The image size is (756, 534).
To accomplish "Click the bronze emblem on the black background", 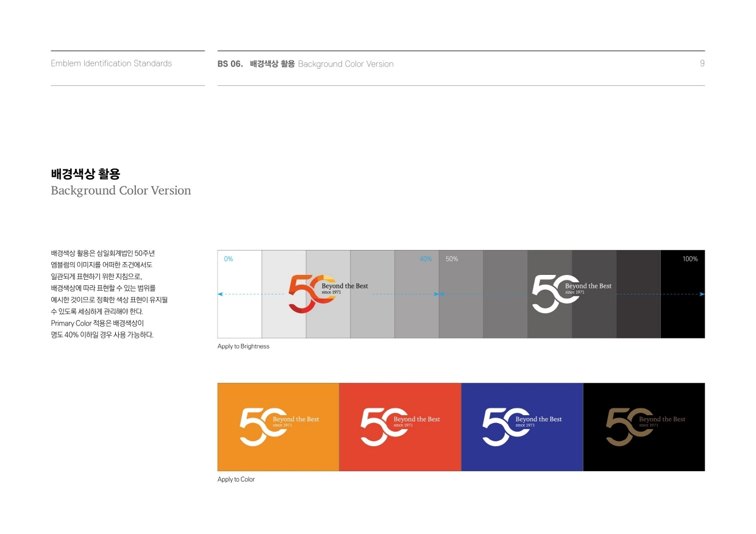I will [x=646, y=427].
